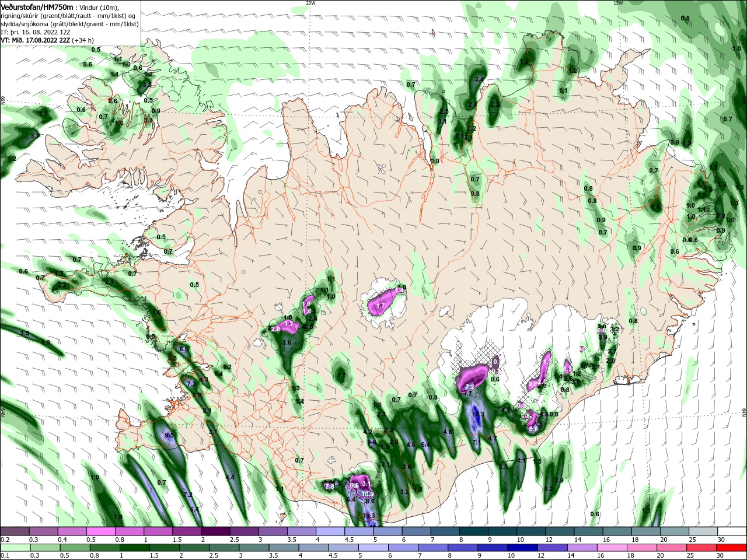Image resolution: width=747 pixels, height=560 pixels.
Task: Click the 3.4 precipitation value on north coast
Action: point(480,79)
